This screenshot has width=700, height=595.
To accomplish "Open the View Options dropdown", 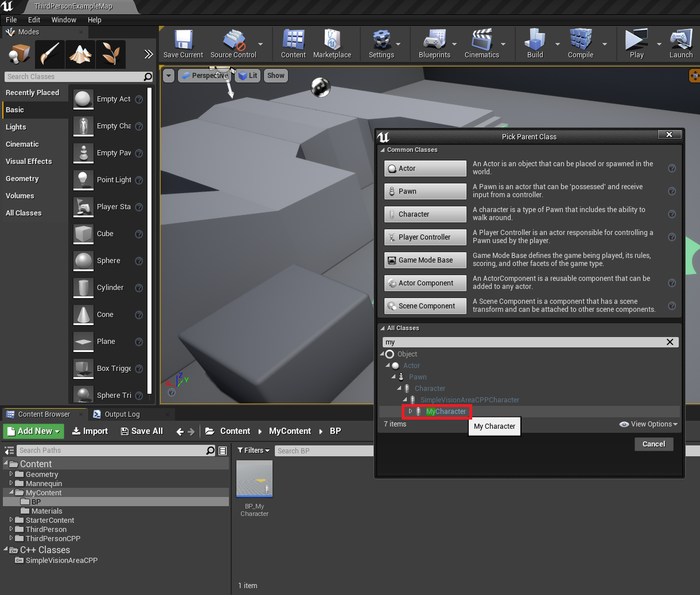I will coord(649,424).
